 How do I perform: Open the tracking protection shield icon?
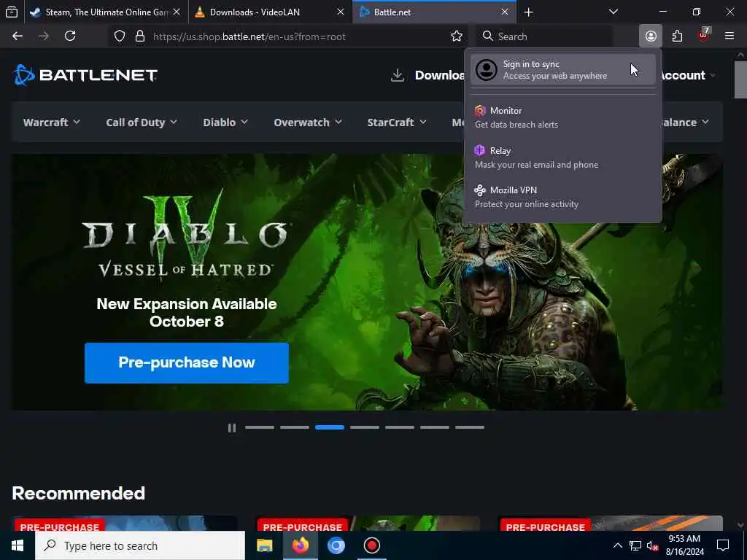[120, 36]
